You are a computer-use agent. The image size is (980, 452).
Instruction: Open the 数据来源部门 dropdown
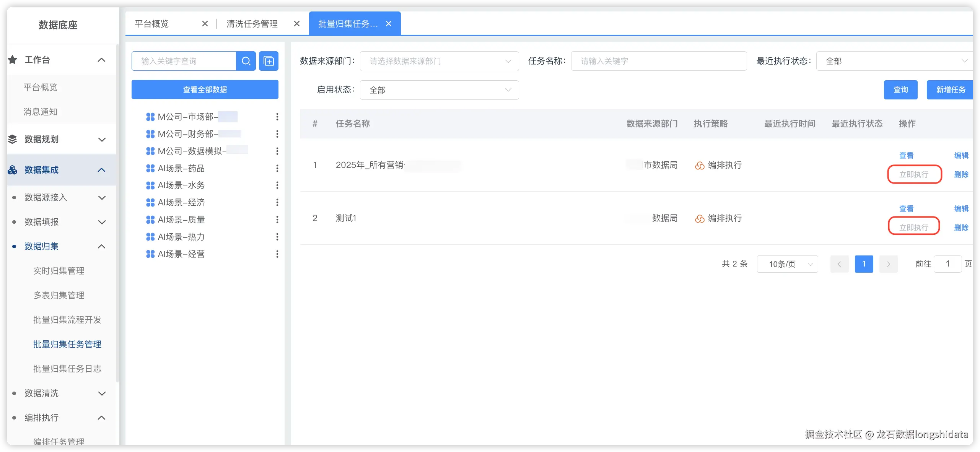(x=439, y=61)
